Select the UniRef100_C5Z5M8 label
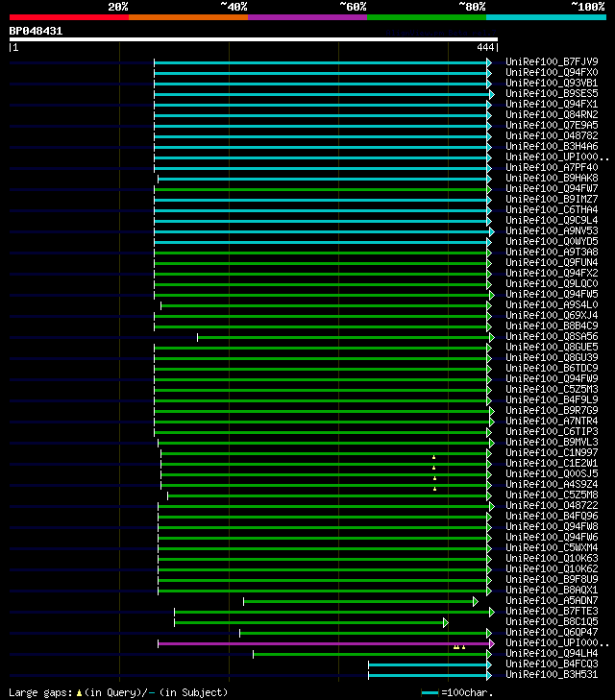615x700 pixels. 552,495
